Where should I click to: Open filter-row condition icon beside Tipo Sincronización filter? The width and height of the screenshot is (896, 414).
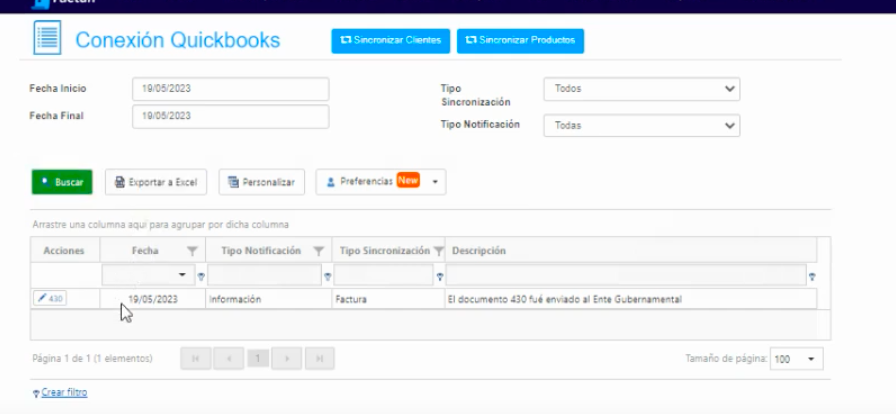coord(440,277)
